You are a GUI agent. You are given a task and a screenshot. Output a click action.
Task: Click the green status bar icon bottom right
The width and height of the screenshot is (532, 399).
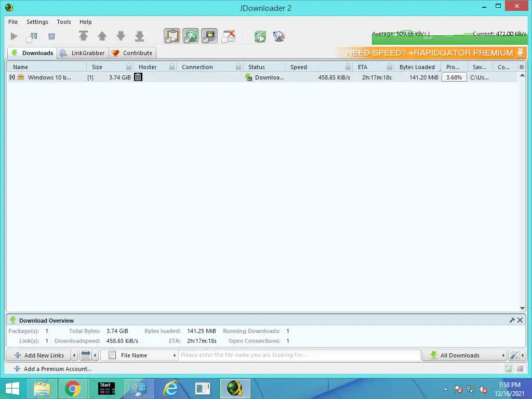click(x=508, y=368)
